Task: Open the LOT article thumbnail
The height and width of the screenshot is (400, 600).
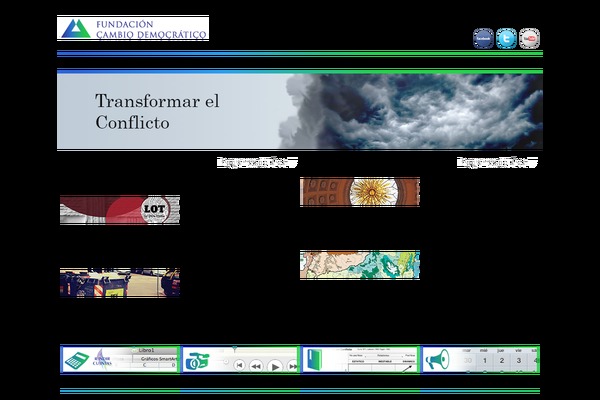Action: (x=119, y=208)
